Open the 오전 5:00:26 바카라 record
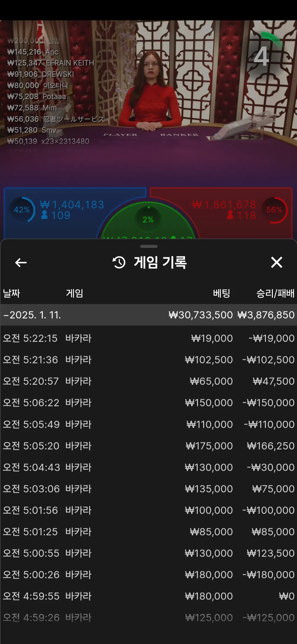 [148, 575]
